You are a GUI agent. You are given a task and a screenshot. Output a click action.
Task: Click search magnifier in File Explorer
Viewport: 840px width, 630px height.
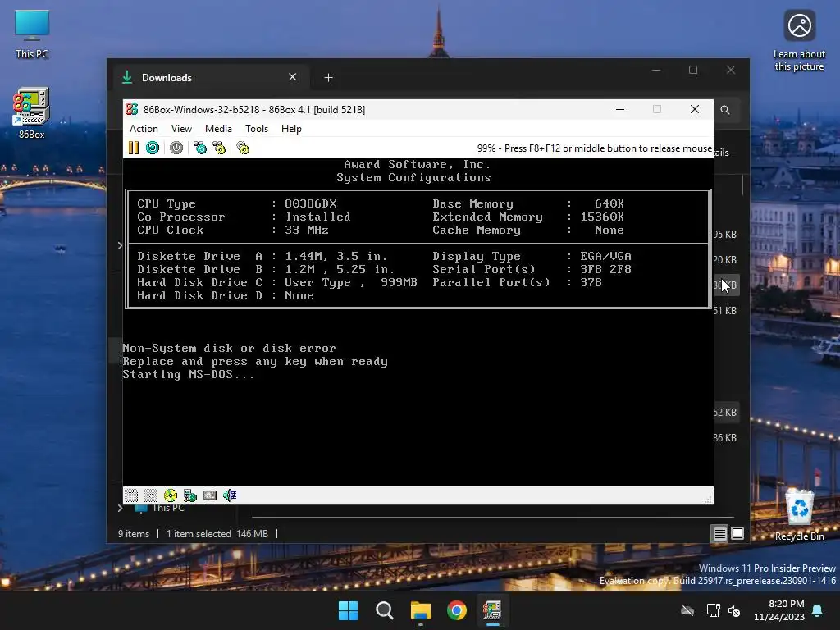(725, 110)
